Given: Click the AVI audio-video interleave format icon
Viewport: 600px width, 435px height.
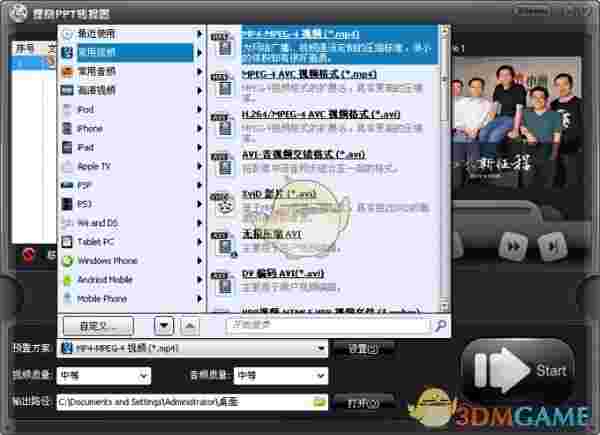Looking at the screenshot, I should [x=223, y=165].
